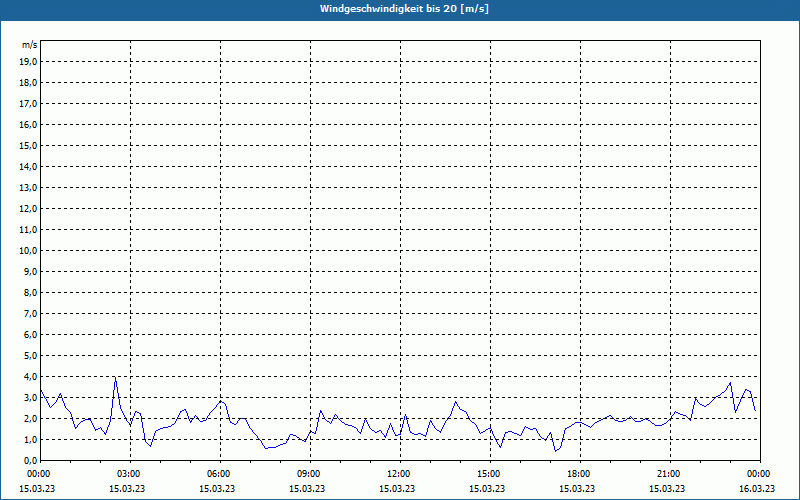Click the 12,0 y-axis label

28,209
